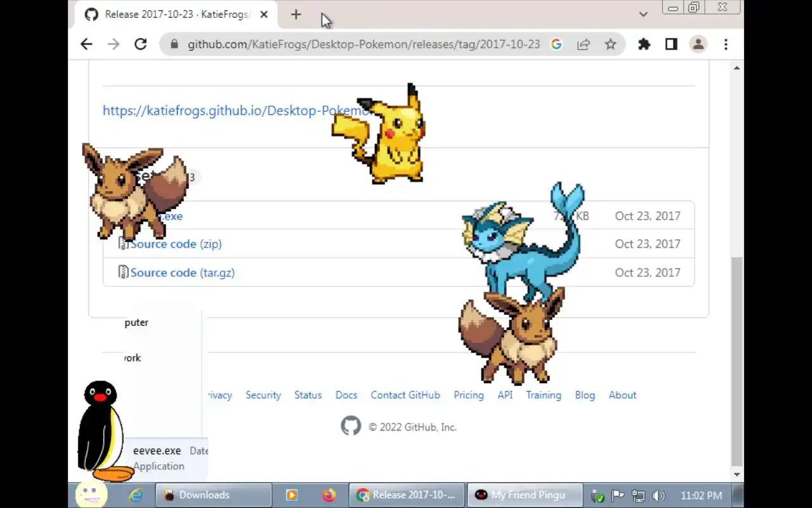The image size is (812, 508).
Task: Click the grayed forward arrow in Chrome
Action: [114, 44]
